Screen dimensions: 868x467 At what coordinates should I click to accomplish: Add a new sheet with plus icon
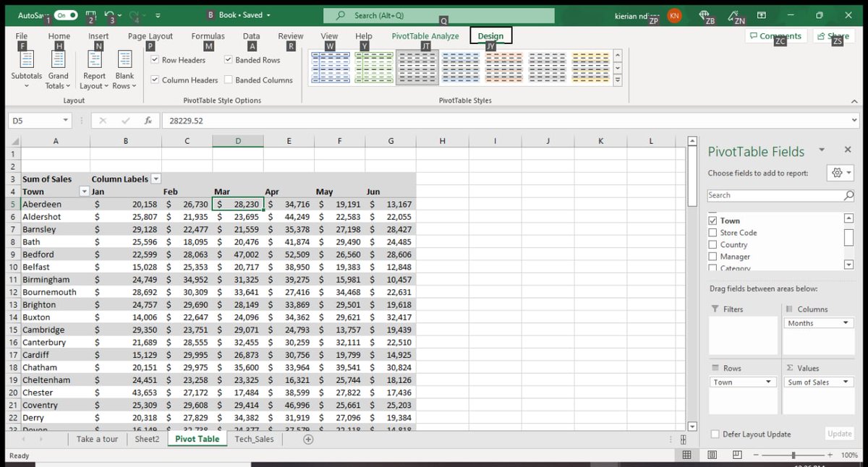[x=309, y=439]
